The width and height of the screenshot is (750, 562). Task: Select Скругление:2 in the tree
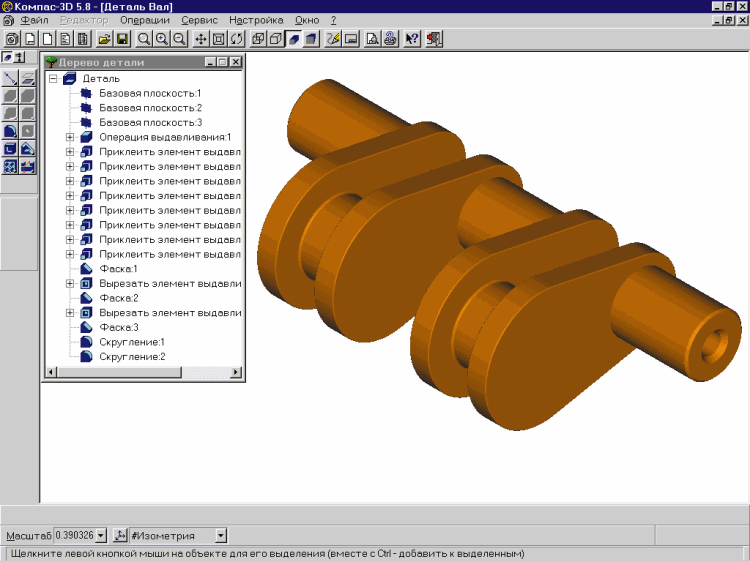pyautogui.click(x=132, y=357)
